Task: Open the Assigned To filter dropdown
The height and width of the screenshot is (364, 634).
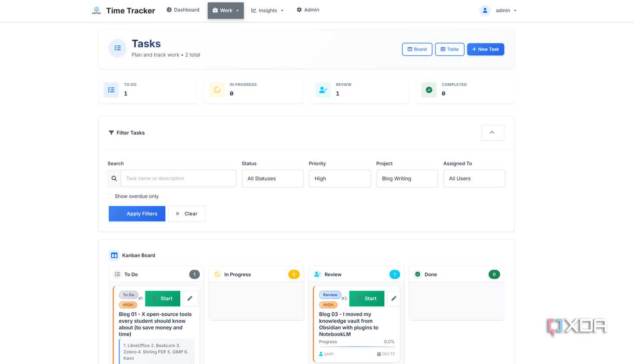Action: tap(474, 179)
